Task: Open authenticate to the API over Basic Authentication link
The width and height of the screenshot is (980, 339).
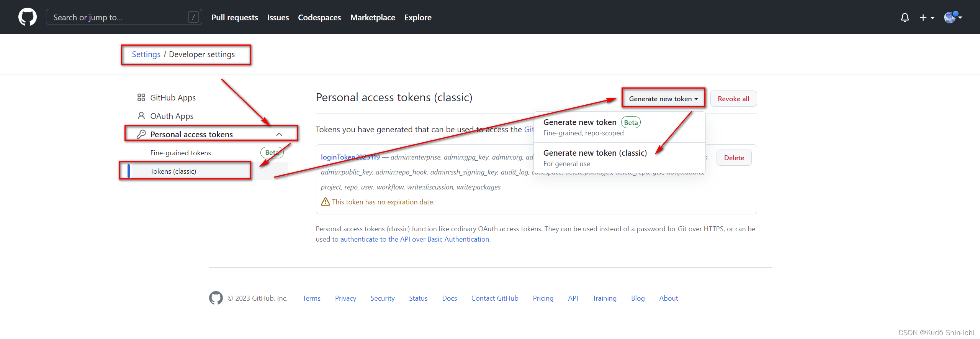Action: (x=415, y=239)
